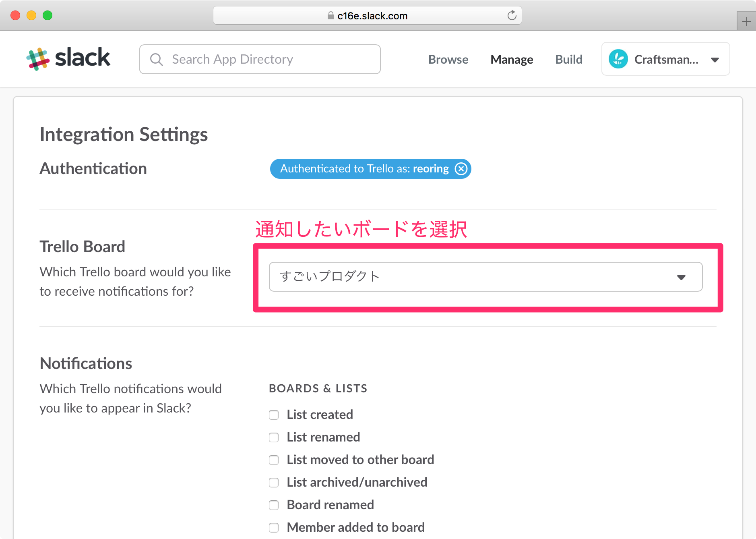Open a new Safari tab with plus
756x539 pixels.
click(746, 21)
